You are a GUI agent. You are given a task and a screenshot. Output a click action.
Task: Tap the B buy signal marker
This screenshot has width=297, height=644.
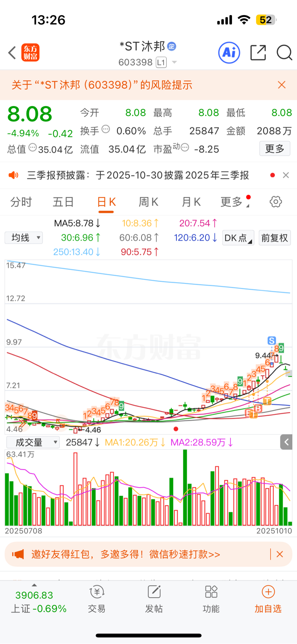[x=258, y=408]
